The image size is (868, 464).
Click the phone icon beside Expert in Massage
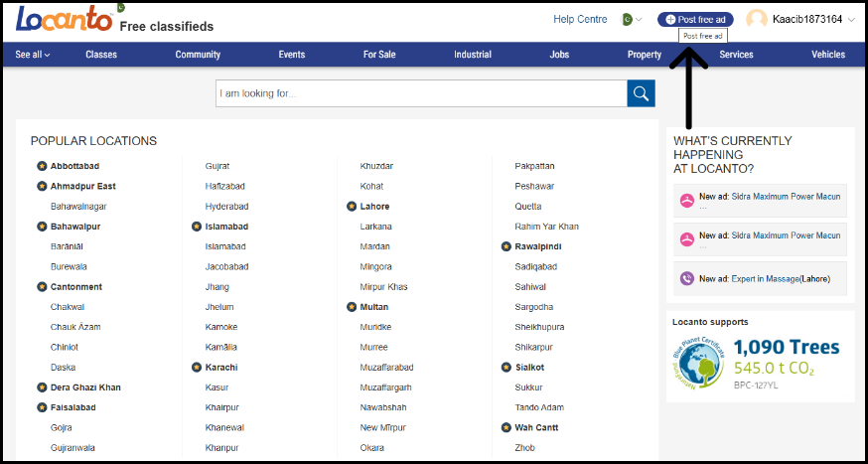pyautogui.click(x=686, y=279)
